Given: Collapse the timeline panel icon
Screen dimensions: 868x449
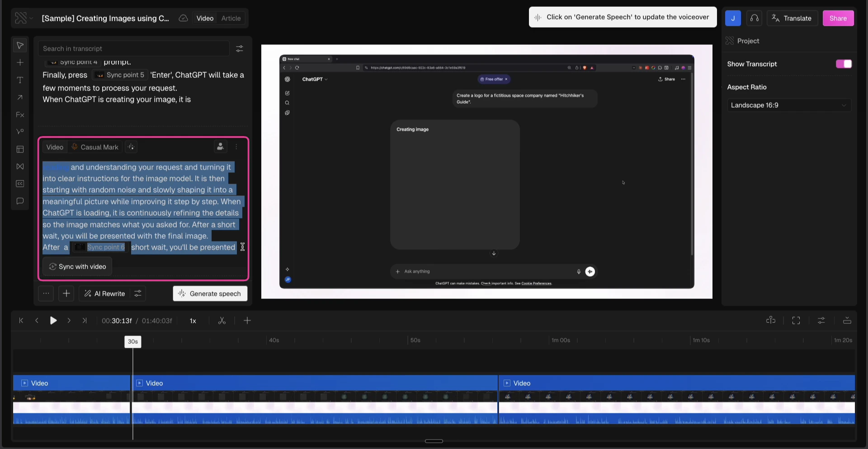Looking at the screenshot, I should pos(847,320).
